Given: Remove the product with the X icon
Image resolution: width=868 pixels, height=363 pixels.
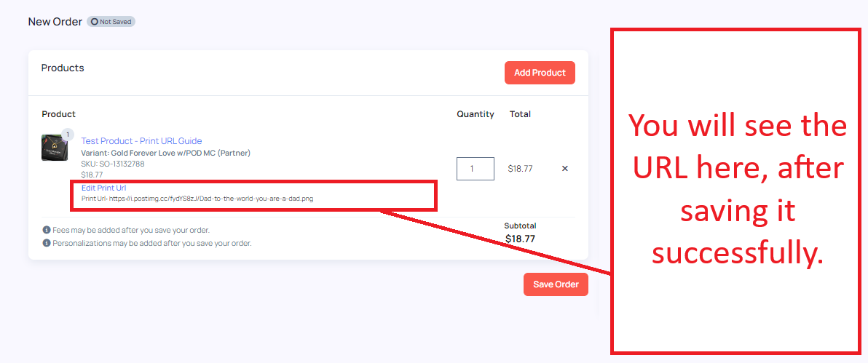Looking at the screenshot, I should pos(564,169).
